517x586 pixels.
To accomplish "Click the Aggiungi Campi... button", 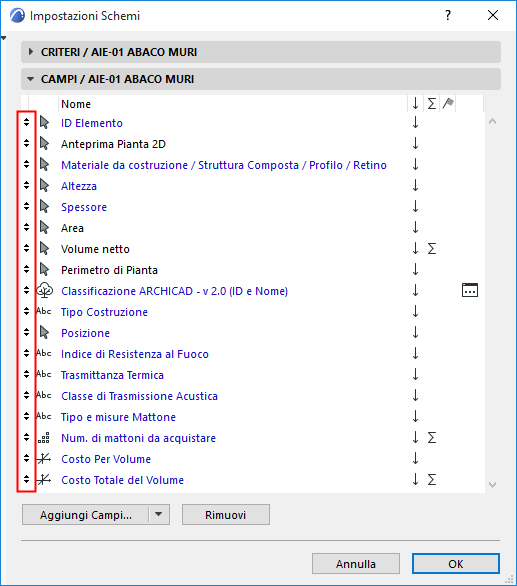I will tap(86, 515).
